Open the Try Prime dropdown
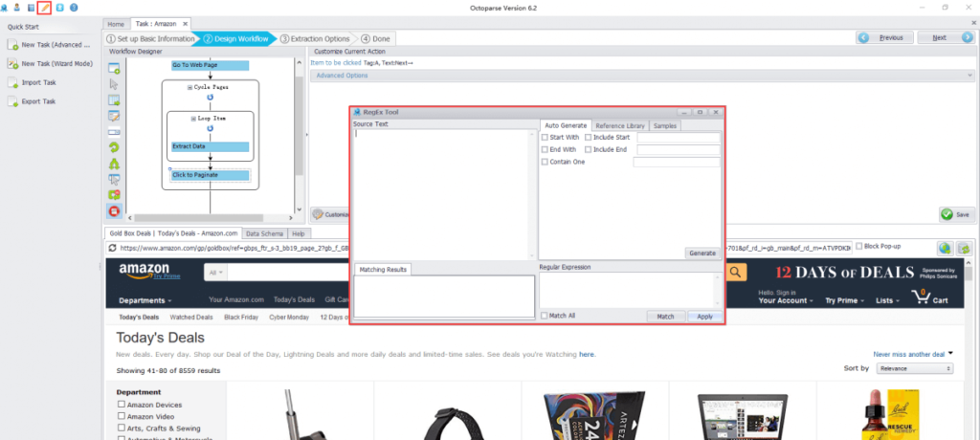 pos(844,300)
